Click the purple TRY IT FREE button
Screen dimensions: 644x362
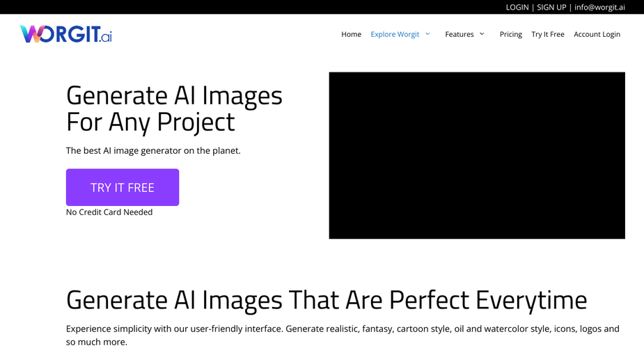(x=123, y=187)
